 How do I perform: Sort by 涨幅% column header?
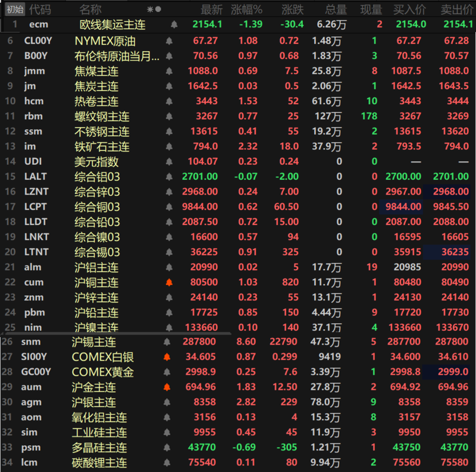246,10
